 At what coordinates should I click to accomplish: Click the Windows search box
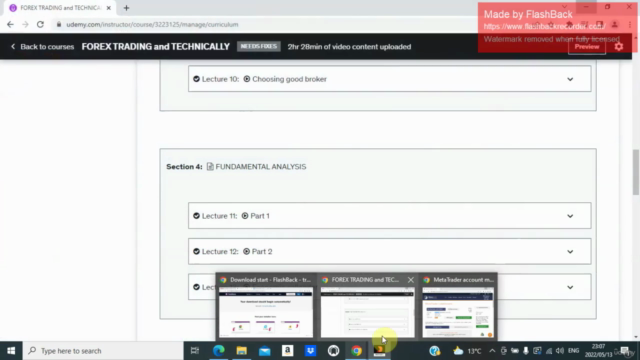[103, 351]
